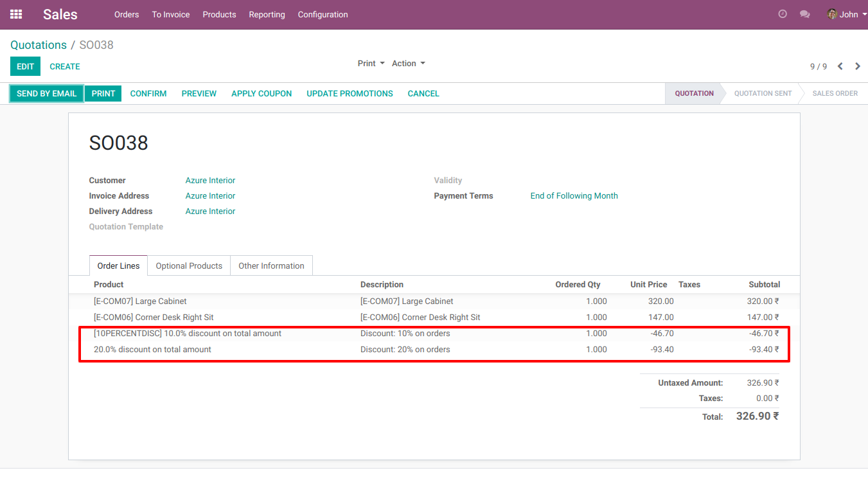Expand the Print dropdown
Viewport: 868px width, 484px height.
371,64
